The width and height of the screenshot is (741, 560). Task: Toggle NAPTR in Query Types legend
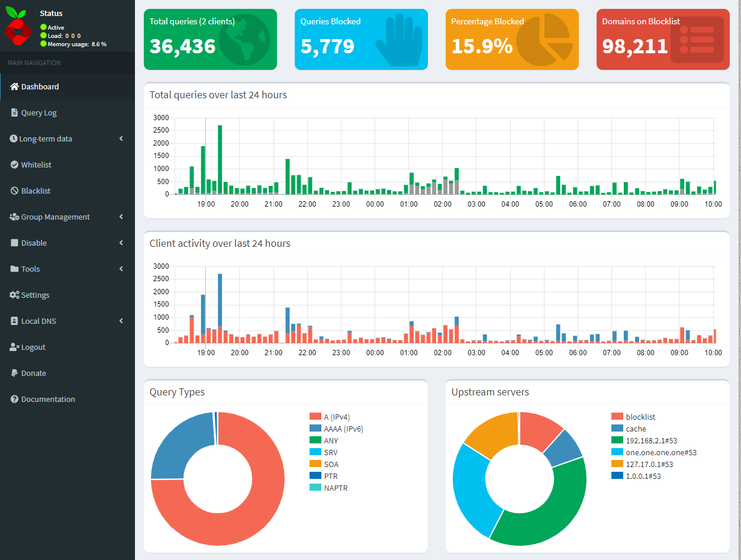click(x=328, y=488)
